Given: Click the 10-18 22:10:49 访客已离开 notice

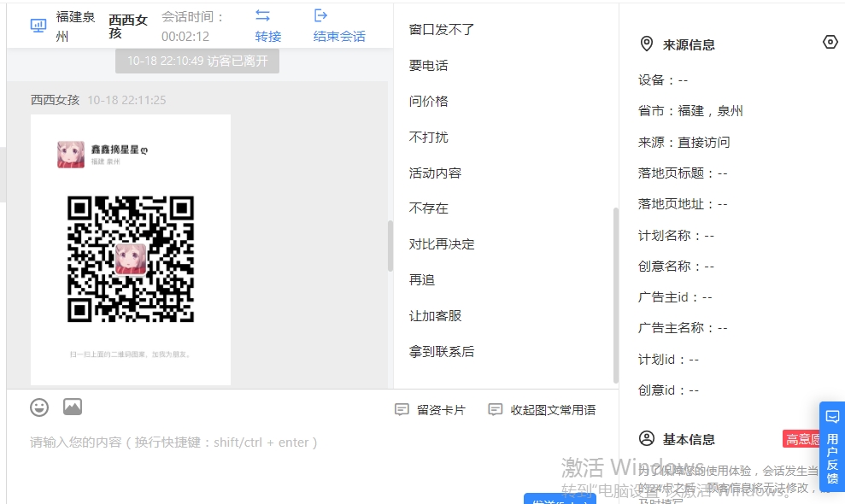Looking at the screenshot, I should pos(197,61).
